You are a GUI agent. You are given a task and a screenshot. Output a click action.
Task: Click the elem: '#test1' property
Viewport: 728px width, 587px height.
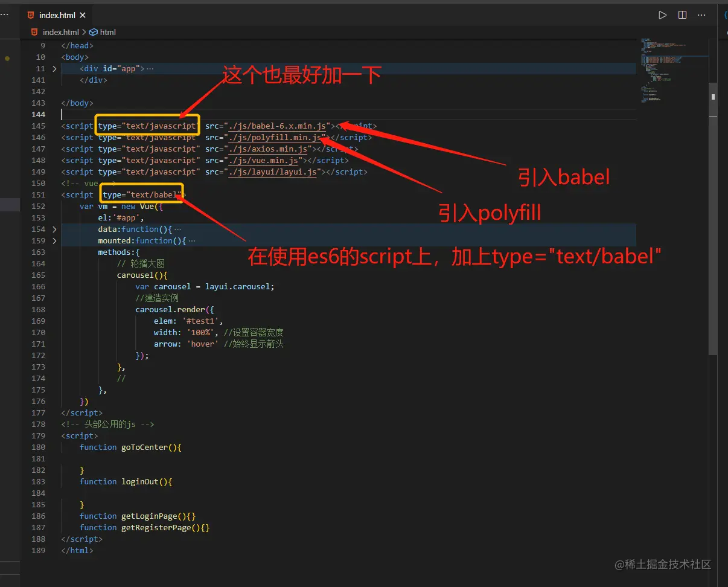pyautogui.click(x=189, y=321)
